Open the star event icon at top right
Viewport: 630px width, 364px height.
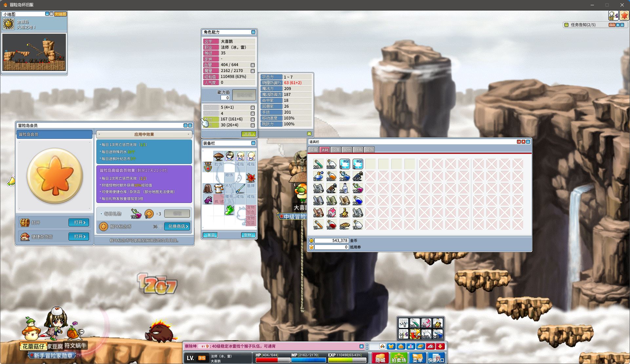click(624, 16)
